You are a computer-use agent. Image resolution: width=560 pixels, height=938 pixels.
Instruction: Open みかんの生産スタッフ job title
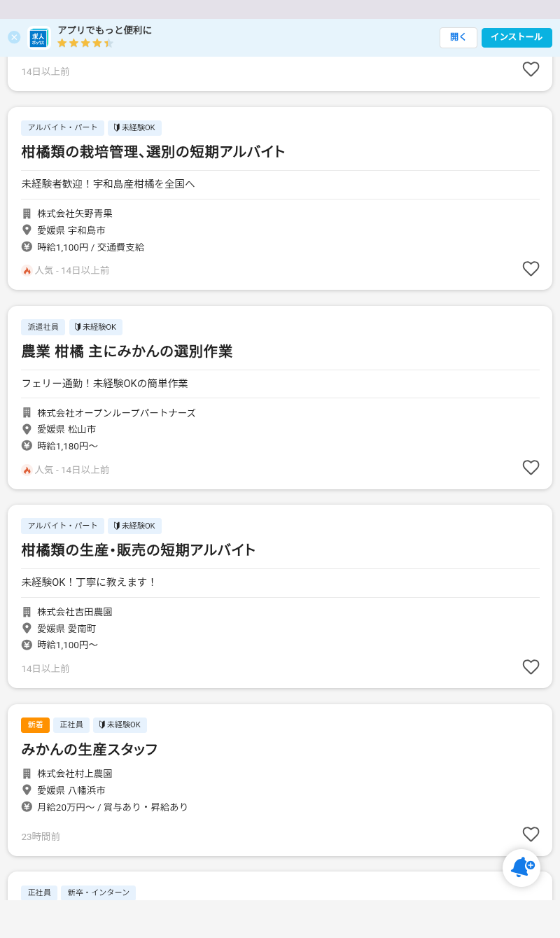click(x=90, y=750)
